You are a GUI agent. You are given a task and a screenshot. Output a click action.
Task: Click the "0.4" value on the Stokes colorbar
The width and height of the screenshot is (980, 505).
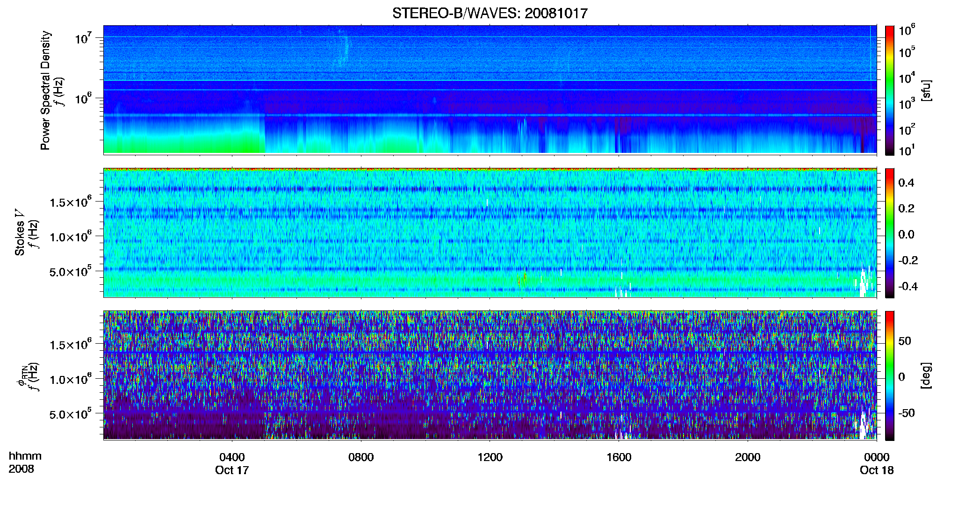tap(906, 183)
